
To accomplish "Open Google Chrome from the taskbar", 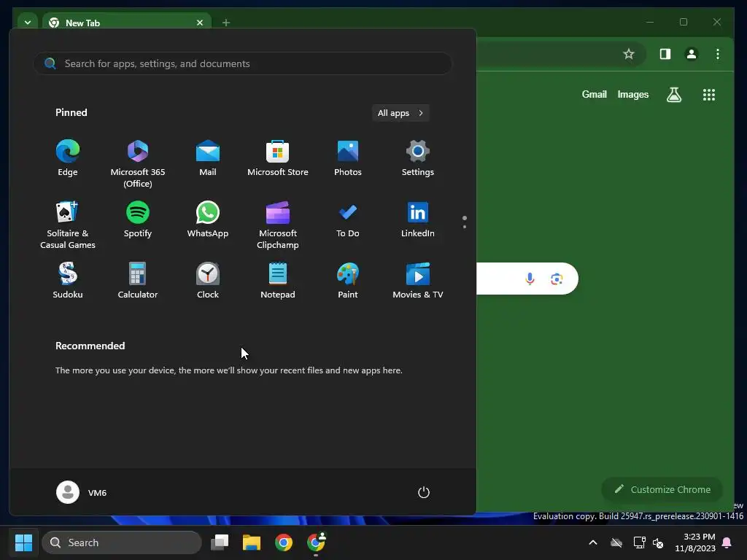I will (284, 542).
